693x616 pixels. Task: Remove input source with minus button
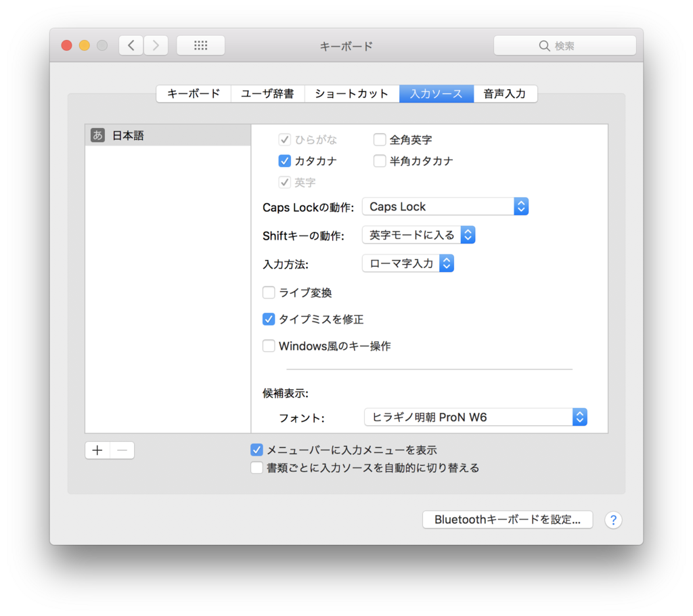[x=122, y=450]
